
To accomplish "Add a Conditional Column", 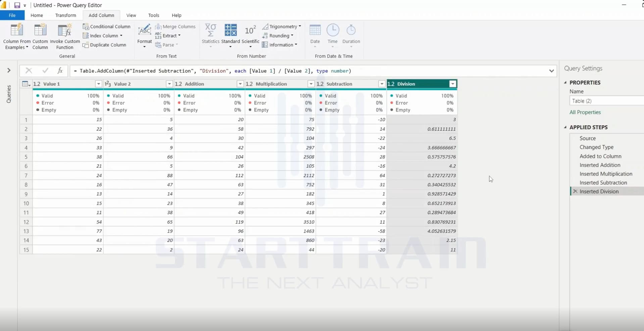I will pos(106,26).
